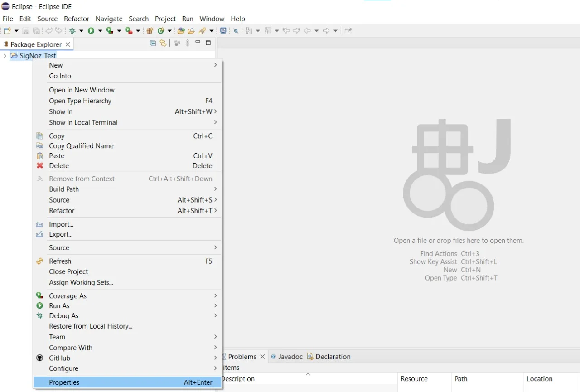The width and height of the screenshot is (580, 392).
Task: Open the GitHub submenu
Action: click(128, 358)
